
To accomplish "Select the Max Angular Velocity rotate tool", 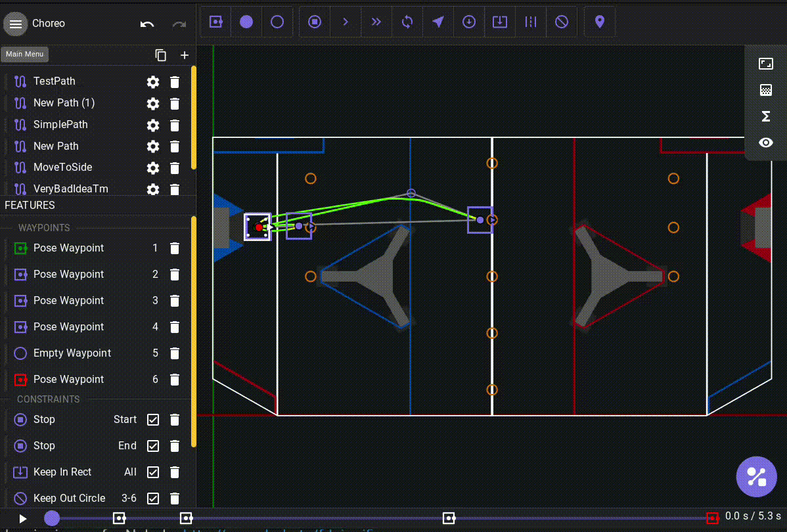I will (x=407, y=22).
